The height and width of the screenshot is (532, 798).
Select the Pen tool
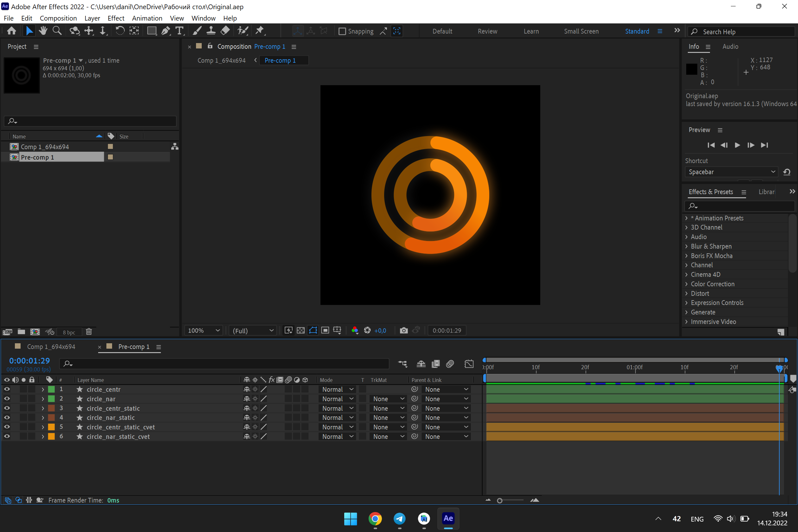pos(166,30)
